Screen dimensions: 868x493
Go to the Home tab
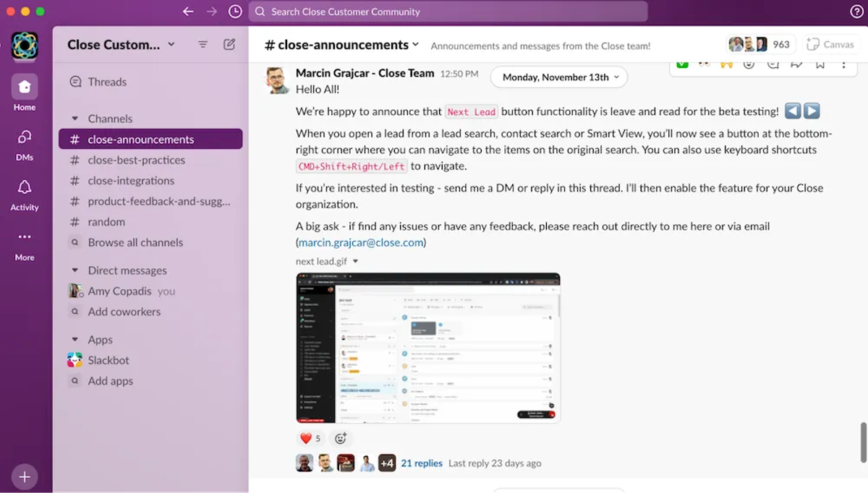[25, 93]
